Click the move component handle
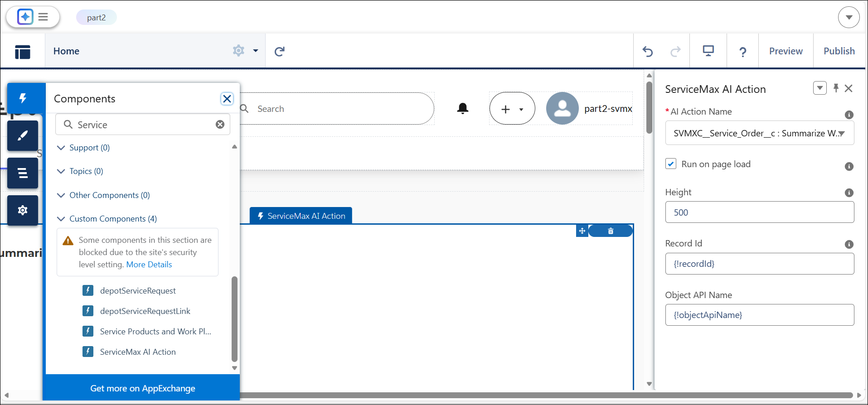 [582, 231]
